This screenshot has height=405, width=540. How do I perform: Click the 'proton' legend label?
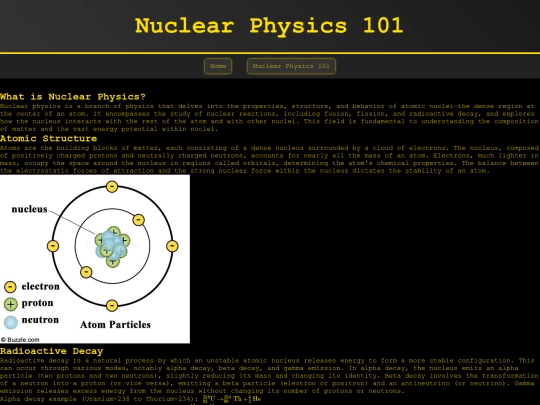tap(38, 303)
